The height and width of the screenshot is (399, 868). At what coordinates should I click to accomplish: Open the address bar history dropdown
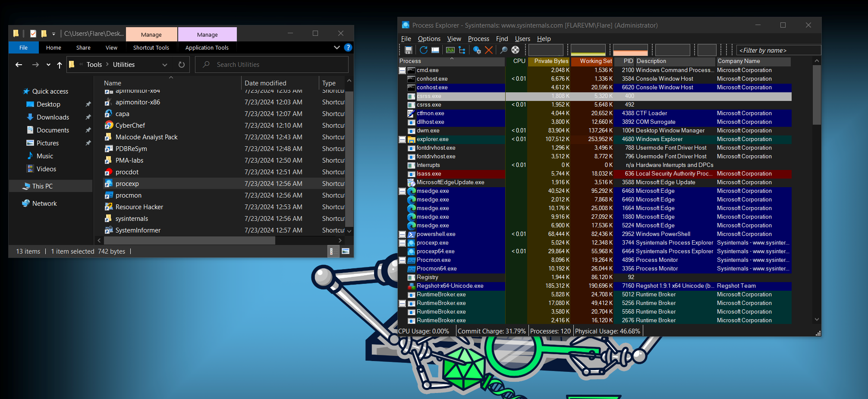pos(165,65)
